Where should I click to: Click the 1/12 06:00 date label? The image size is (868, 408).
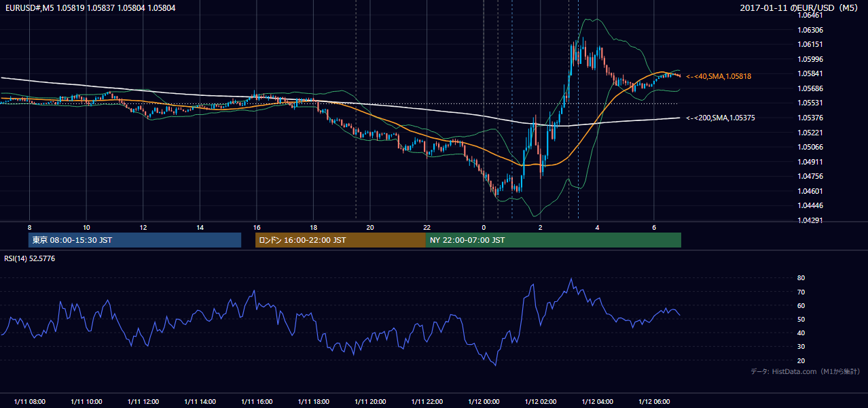(x=653, y=401)
